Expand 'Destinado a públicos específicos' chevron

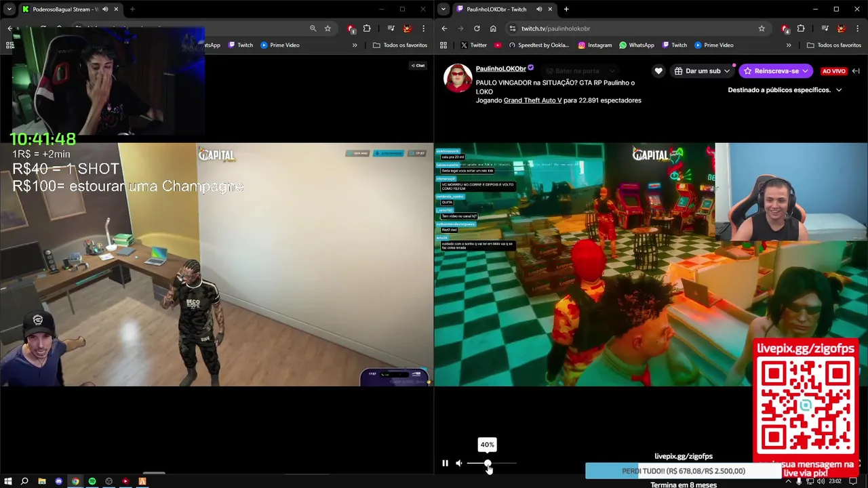pyautogui.click(x=839, y=90)
